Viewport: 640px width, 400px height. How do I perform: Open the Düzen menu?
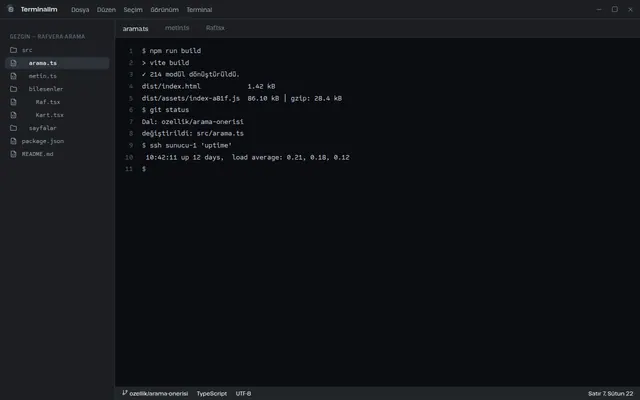coord(106,9)
